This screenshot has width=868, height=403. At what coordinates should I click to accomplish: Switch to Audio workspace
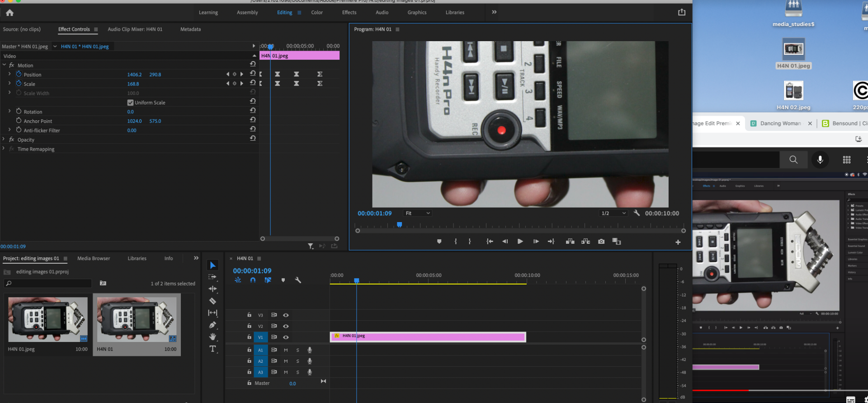pos(382,13)
